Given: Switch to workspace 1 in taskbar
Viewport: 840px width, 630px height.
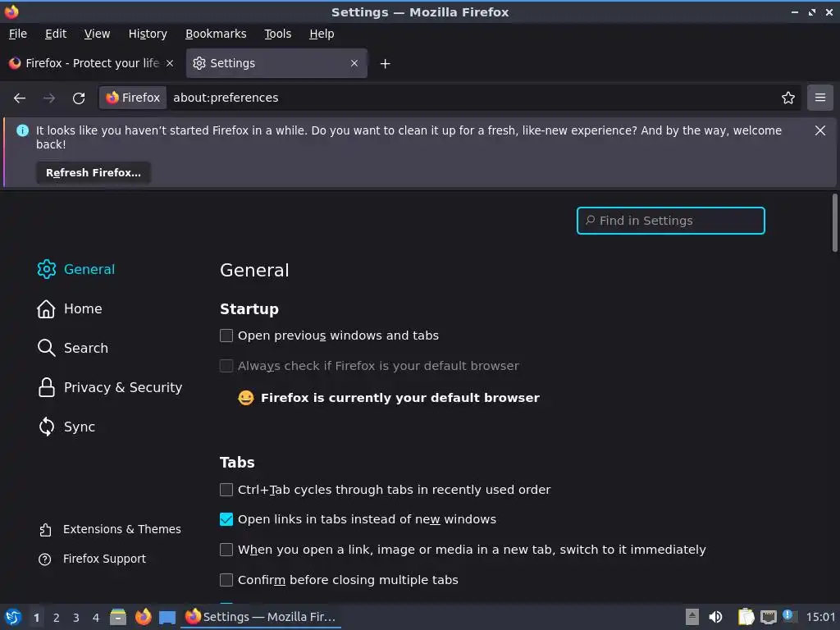Looking at the screenshot, I should 36,618.
